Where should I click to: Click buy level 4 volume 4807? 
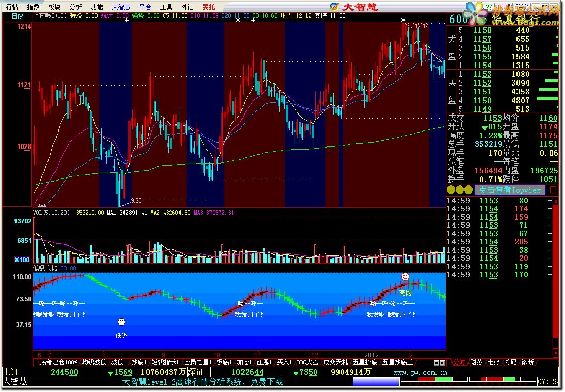[x=520, y=101]
